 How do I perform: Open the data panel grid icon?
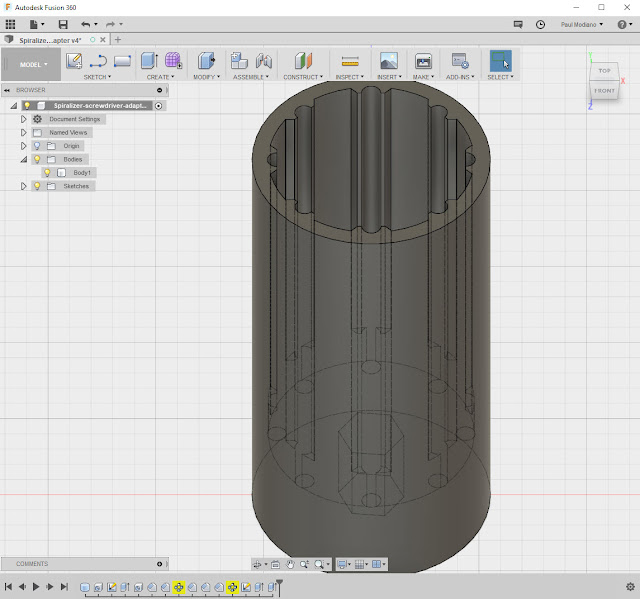[x=11, y=24]
